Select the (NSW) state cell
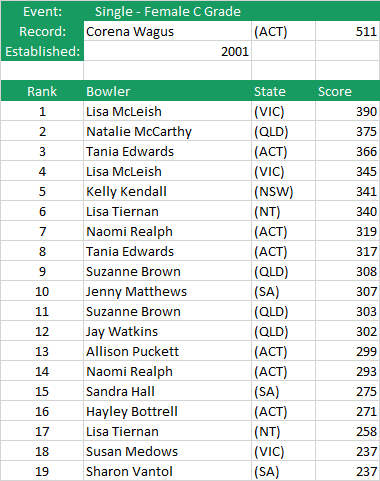Image resolution: width=380 pixels, height=481 pixels. (x=283, y=191)
